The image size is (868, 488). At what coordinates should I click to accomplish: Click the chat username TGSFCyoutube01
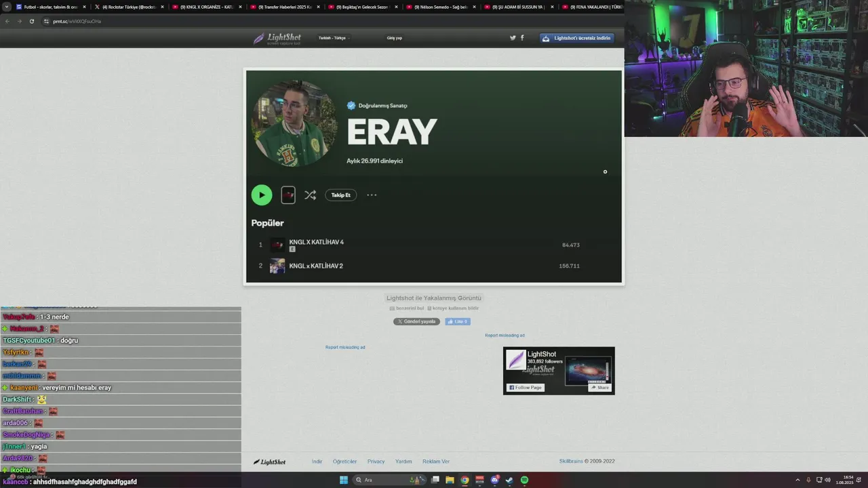(x=28, y=340)
